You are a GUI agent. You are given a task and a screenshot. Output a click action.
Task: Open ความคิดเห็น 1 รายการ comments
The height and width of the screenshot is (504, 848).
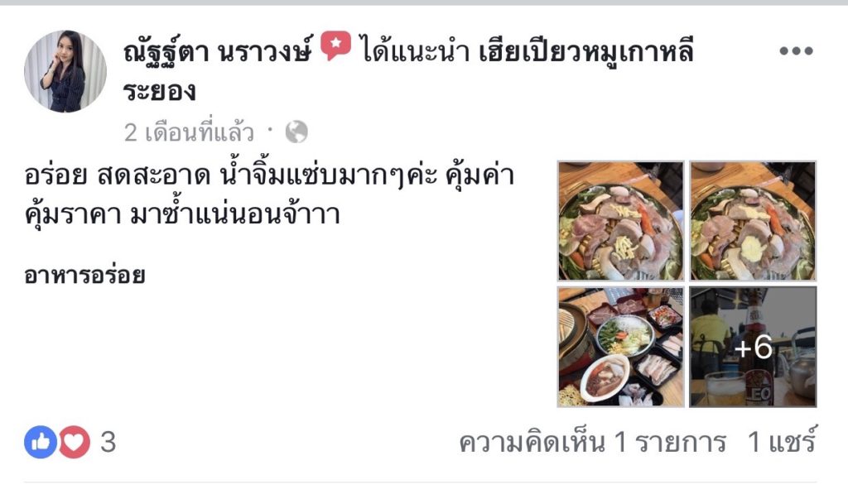pyautogui.click(x=592, y=443)
